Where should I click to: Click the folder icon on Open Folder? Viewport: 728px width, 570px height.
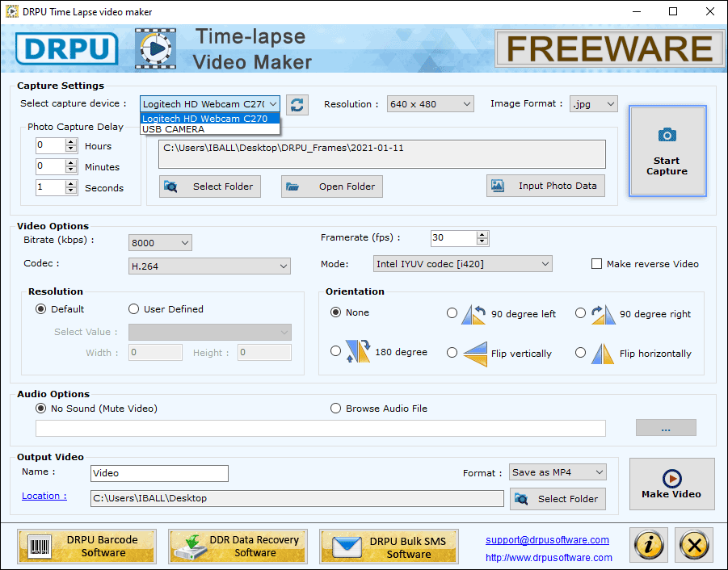[292, 187]
